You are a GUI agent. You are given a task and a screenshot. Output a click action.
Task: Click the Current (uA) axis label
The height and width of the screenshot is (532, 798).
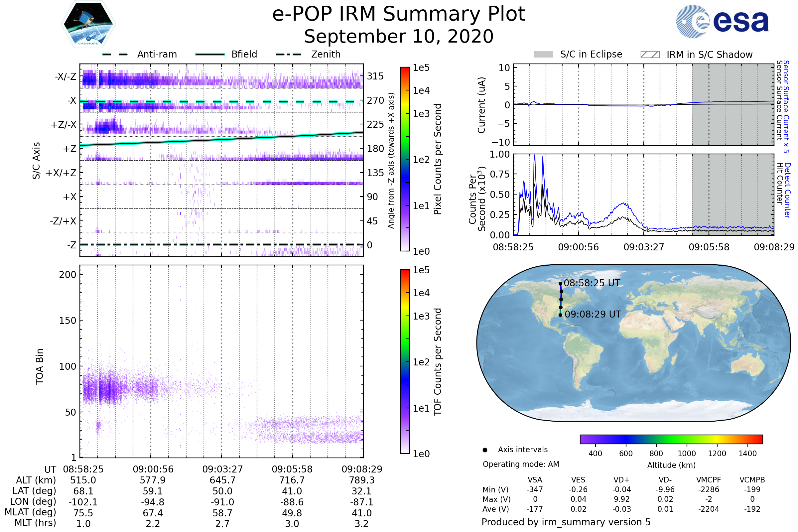point(481,105)
